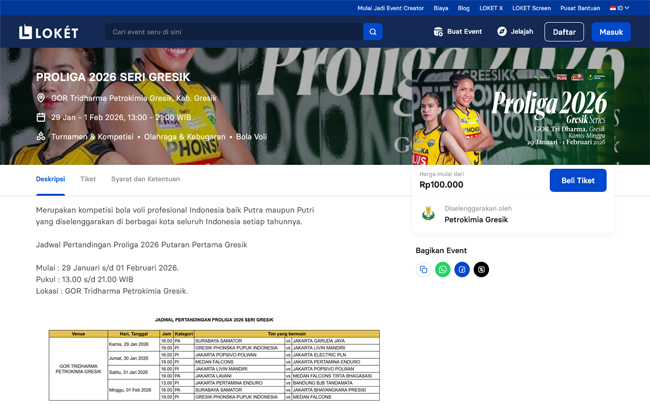Open the ID language dropdown
This screenshot has width=650, height=404.
point(619,8)
